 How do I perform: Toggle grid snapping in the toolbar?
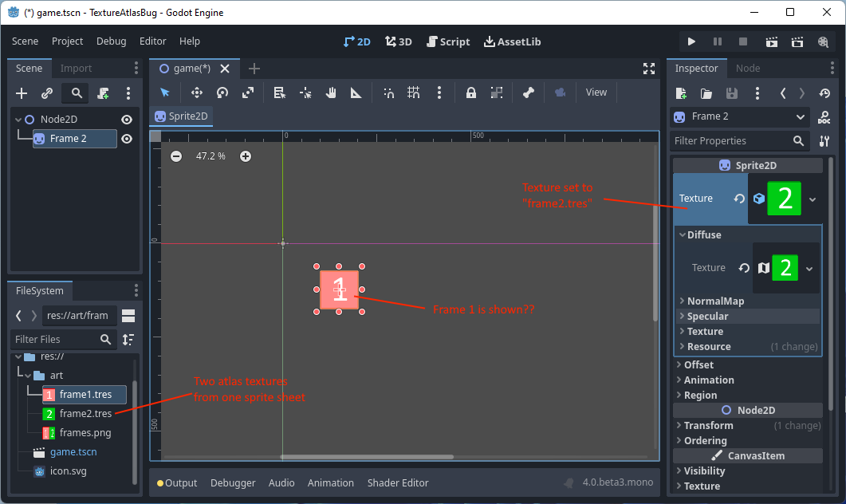414,93
